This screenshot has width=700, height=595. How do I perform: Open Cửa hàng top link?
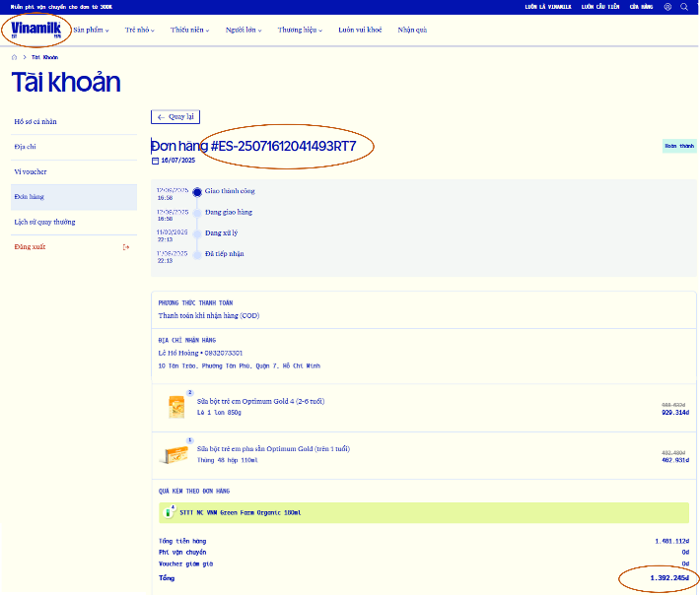[642, 7]
